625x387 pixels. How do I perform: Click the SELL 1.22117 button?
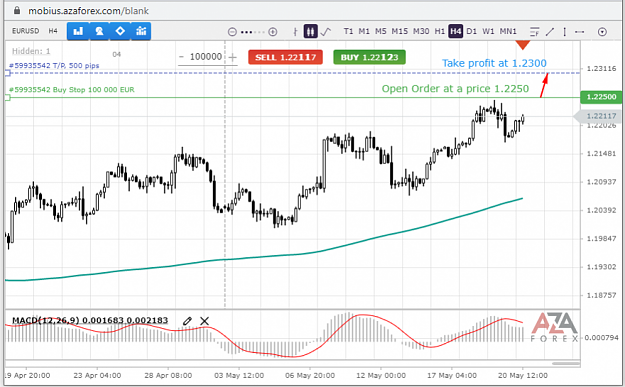(x=285, y=57)
